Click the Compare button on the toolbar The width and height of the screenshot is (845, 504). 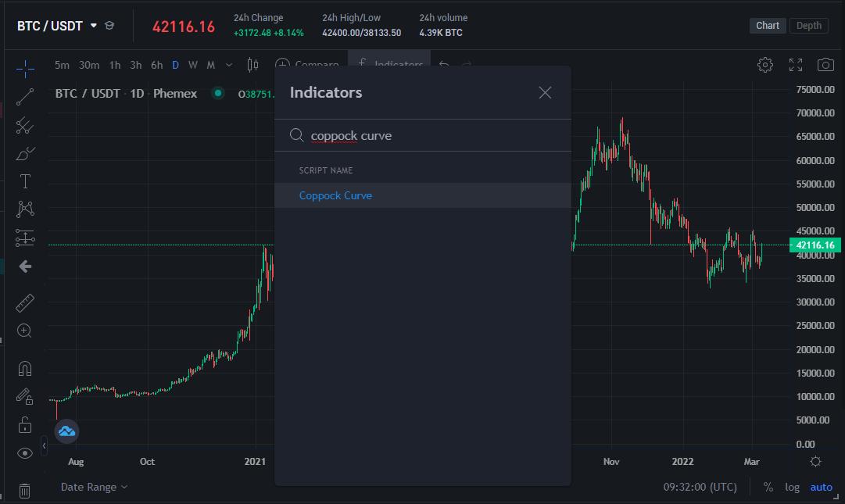(x=308, y=65)
